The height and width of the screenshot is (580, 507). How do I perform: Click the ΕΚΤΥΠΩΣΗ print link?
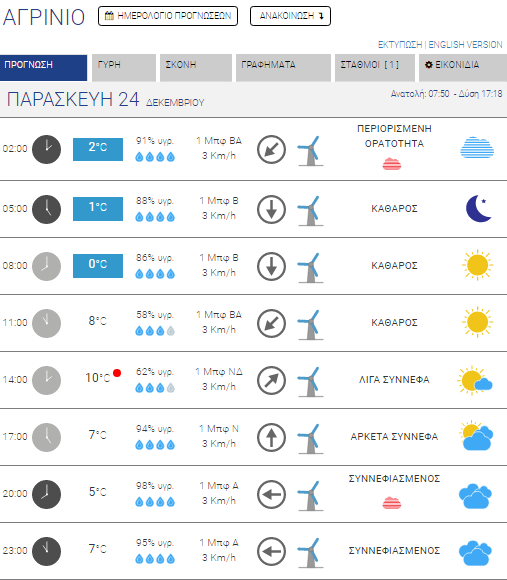pos(400,45)
